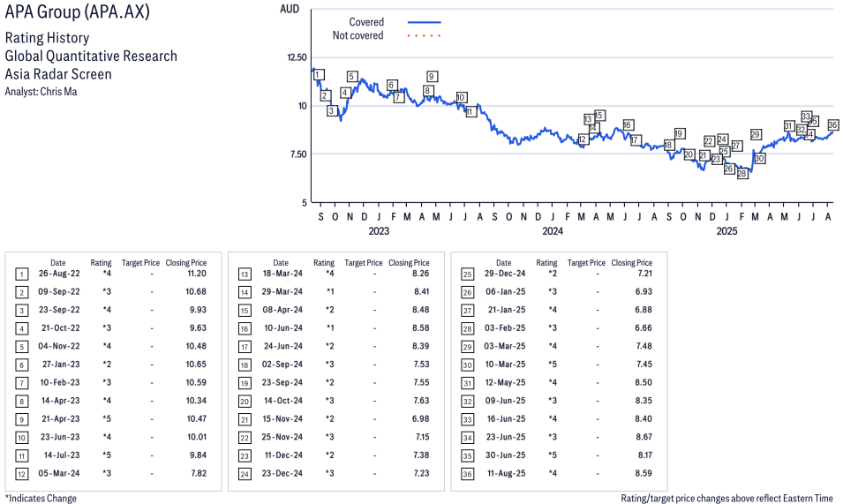Screen dimensions: 843x504
Task: Click the Covered legend label
Action: tap(366, 22)
